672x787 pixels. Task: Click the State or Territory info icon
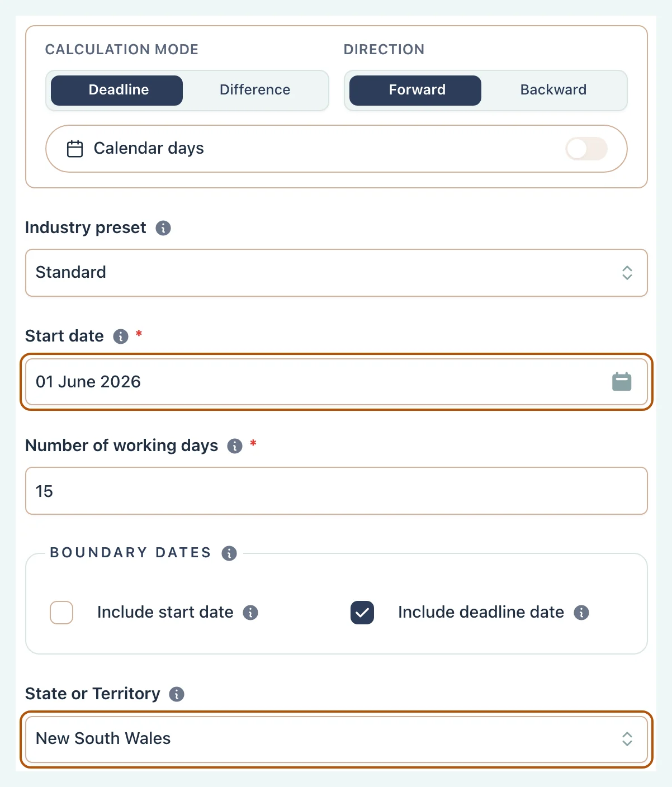pos(177,694)
